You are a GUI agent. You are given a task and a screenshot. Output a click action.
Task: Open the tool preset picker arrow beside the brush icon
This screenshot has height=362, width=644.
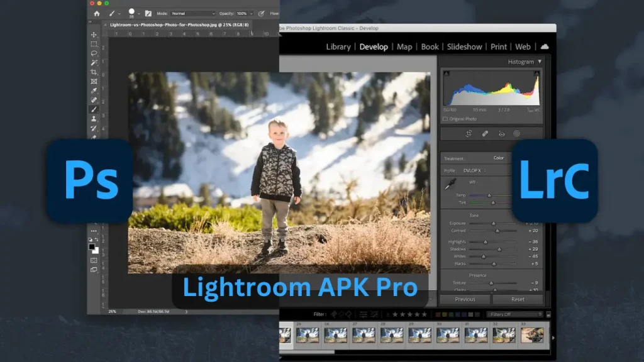pos(119,14)
